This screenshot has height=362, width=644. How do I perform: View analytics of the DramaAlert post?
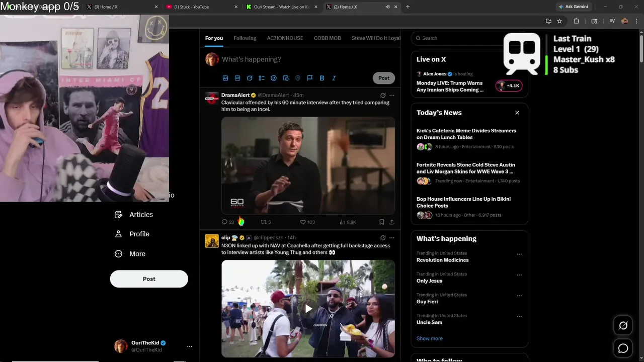pyautogui.click(x=348, y=222)
